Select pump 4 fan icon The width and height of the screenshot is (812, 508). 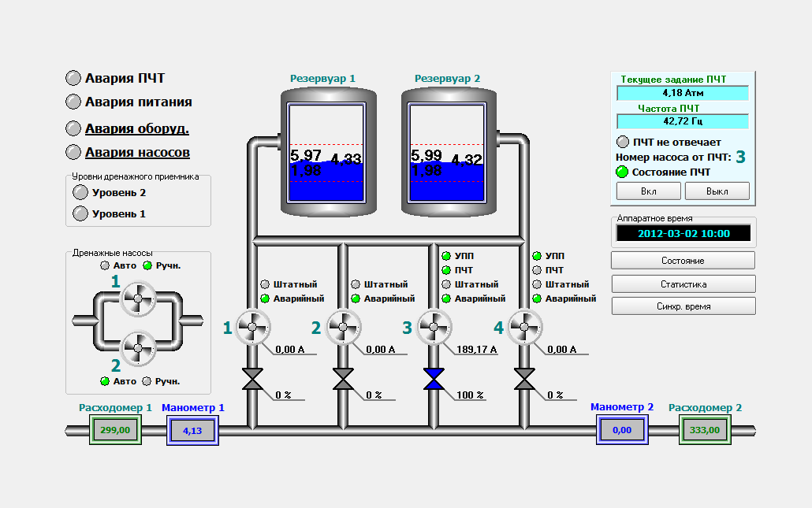(524, 327)
